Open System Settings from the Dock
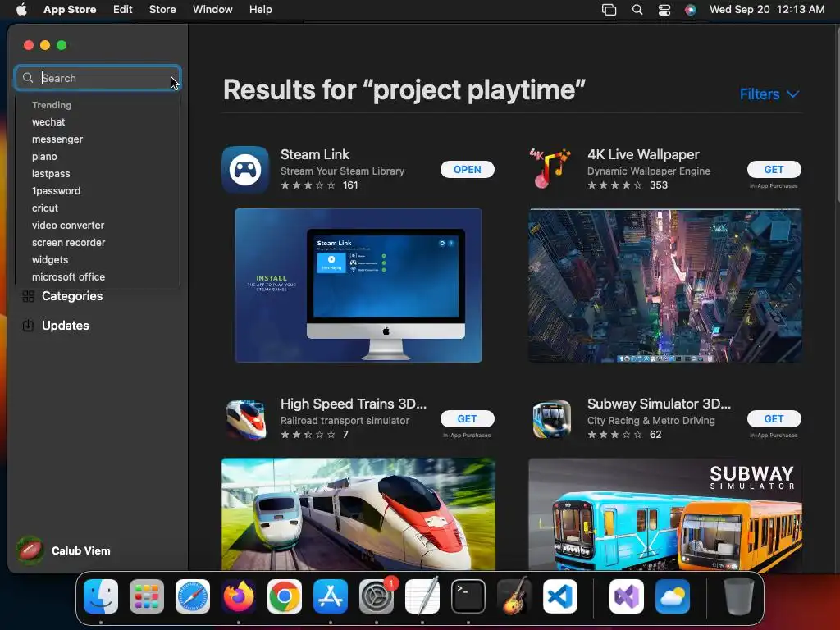Viewport: 840px width, 630px height. point(377,596)
